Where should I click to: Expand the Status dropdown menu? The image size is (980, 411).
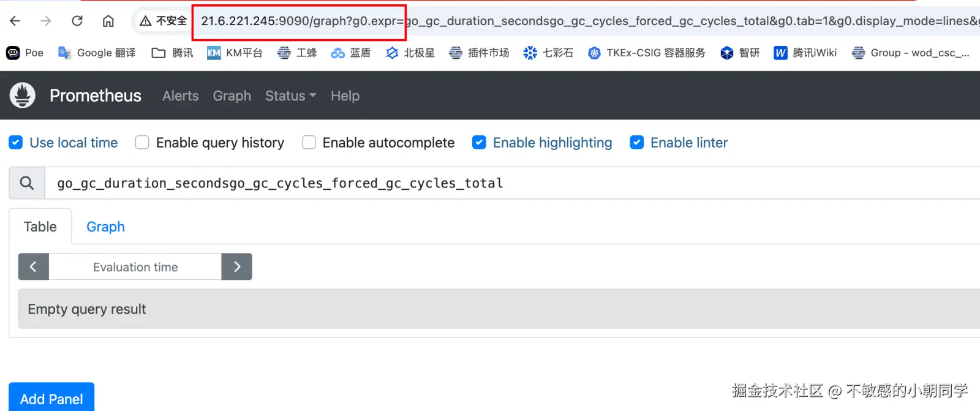click(290, 96)
